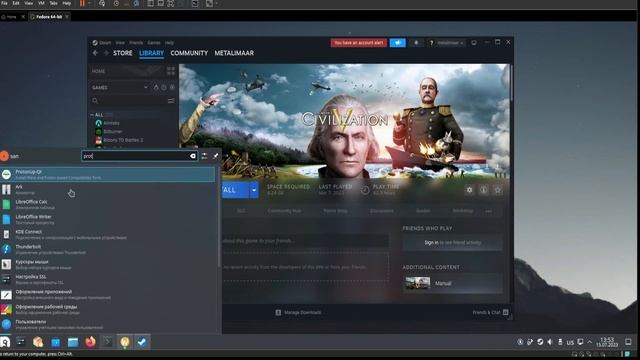Open Steam notifications bell
Viewport: 640px width, 360px height.
click(416, 43)
